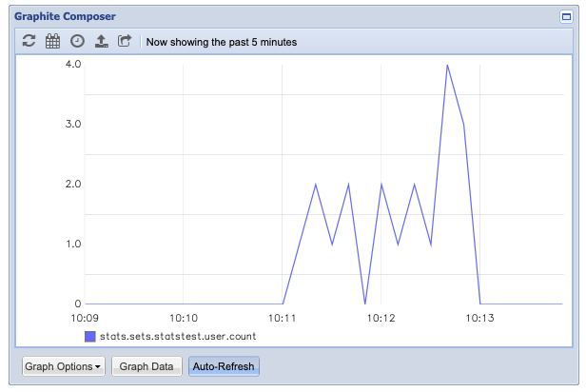The image size is (586, 392).
Task: Click the 10:11 label on the time axis
Action: tap(283, 317)
